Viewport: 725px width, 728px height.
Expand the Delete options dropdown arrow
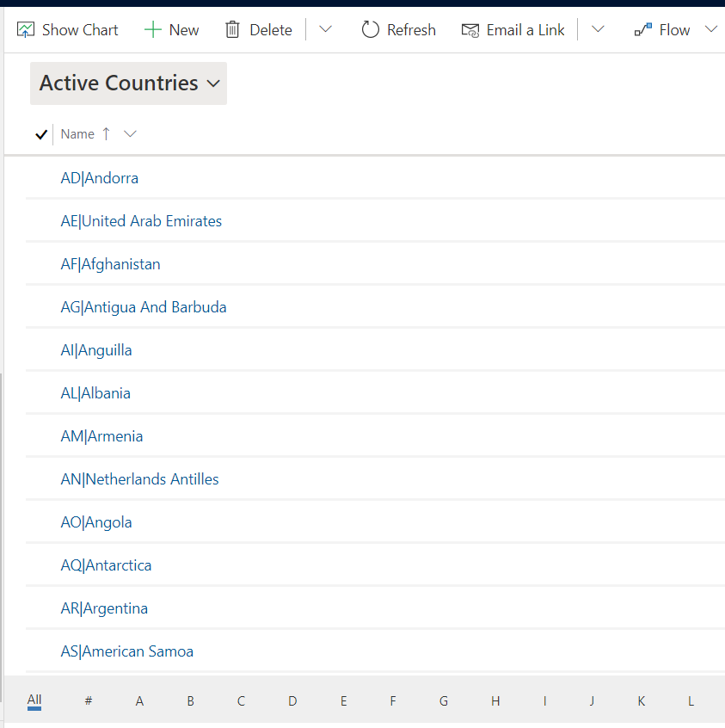325,30
